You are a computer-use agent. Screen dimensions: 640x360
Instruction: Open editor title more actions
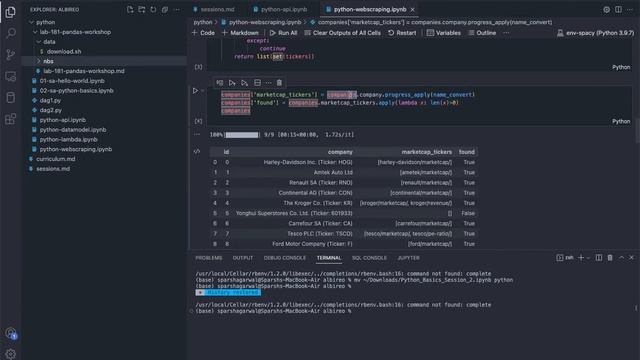[x=631, y=9]
